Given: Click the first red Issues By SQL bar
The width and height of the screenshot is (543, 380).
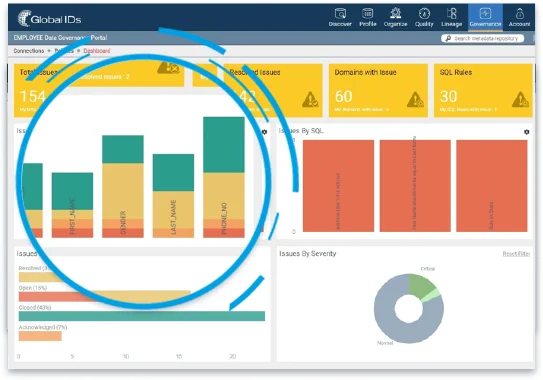Looking at the screenshot, I should 338,186.
